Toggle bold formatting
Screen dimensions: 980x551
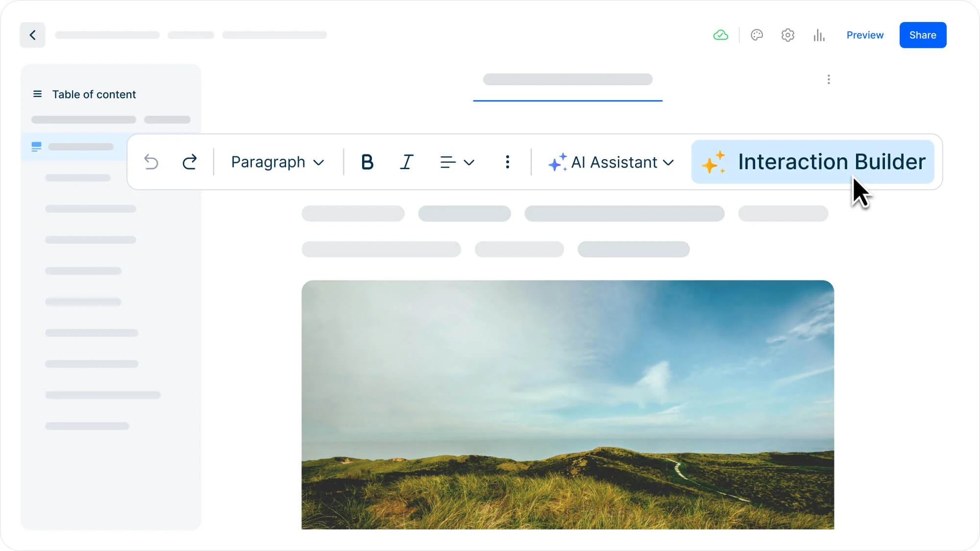(x=367, y=162)
